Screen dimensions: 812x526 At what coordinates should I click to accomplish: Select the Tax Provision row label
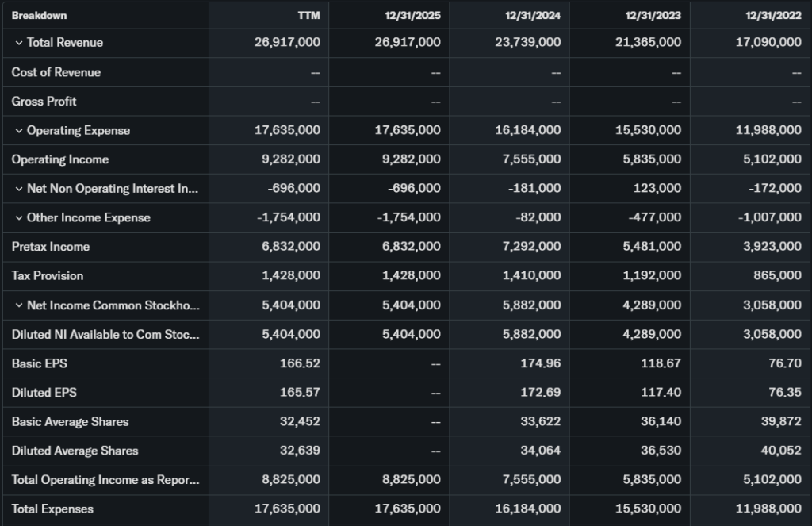click(x=47, y=276)
